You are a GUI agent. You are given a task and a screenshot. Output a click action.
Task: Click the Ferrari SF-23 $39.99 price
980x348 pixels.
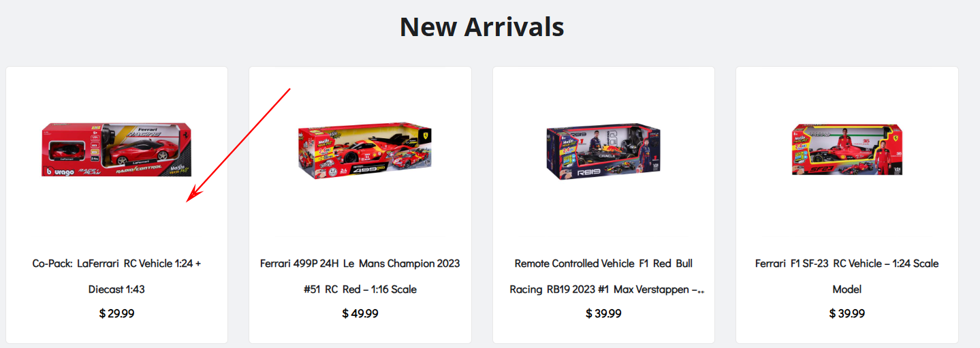pyautogui.click(x=847, y=313)
